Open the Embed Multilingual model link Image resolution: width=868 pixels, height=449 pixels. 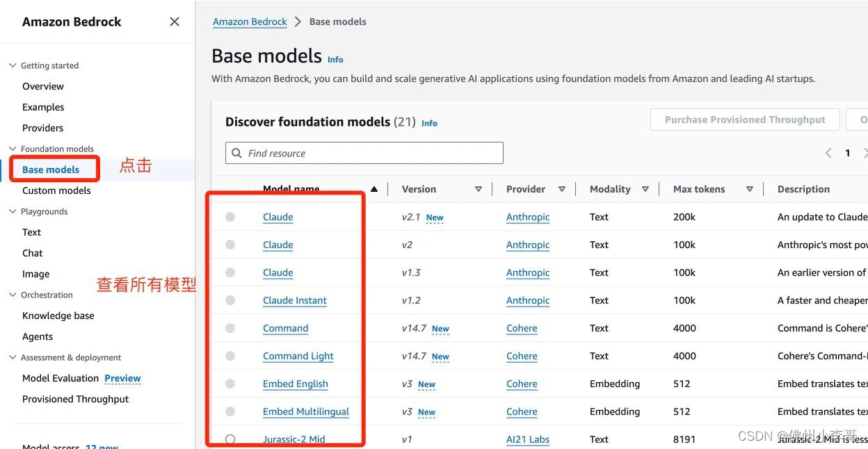(x=306, y=411)
